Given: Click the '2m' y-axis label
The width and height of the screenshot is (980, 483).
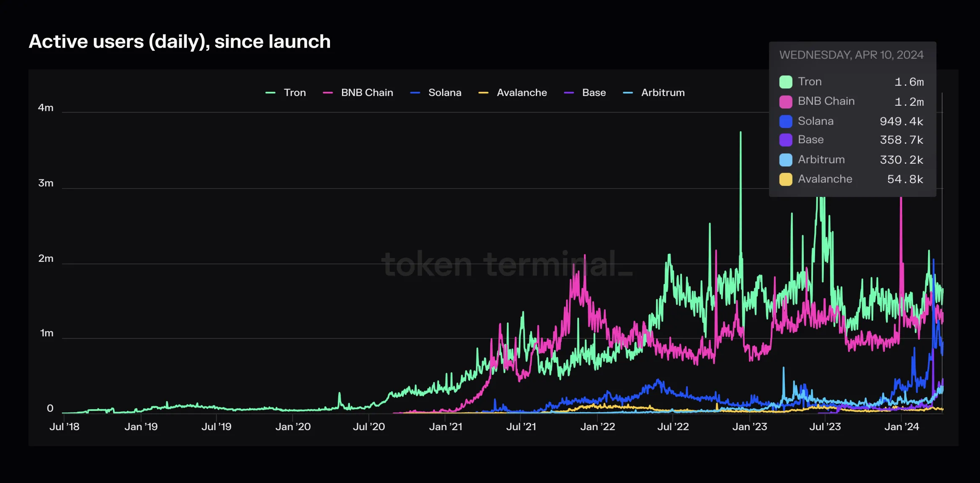Looking at the screenshot, I should (46, 259).
